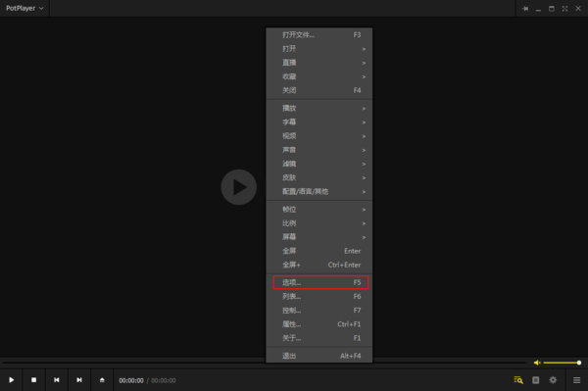Start playback with the bottom-bar play button
This screenshot has height=391, width=588.
click(x=11, y=380)
